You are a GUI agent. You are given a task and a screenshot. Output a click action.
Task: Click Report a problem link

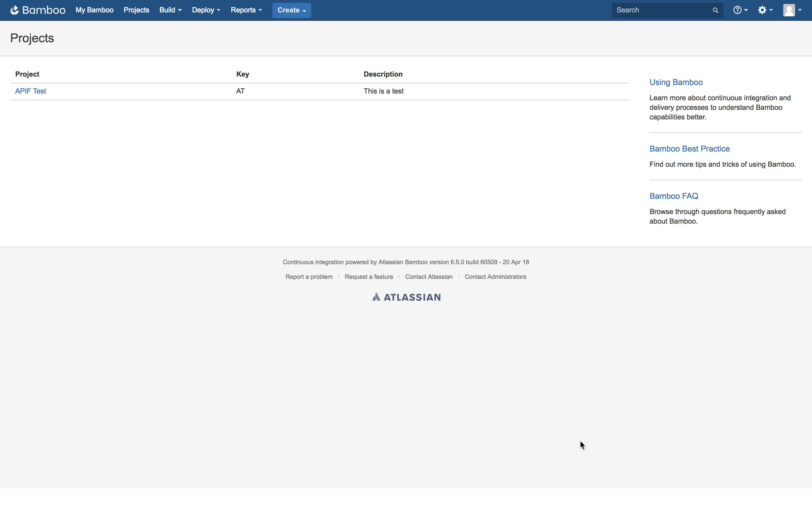coord(309,277)
